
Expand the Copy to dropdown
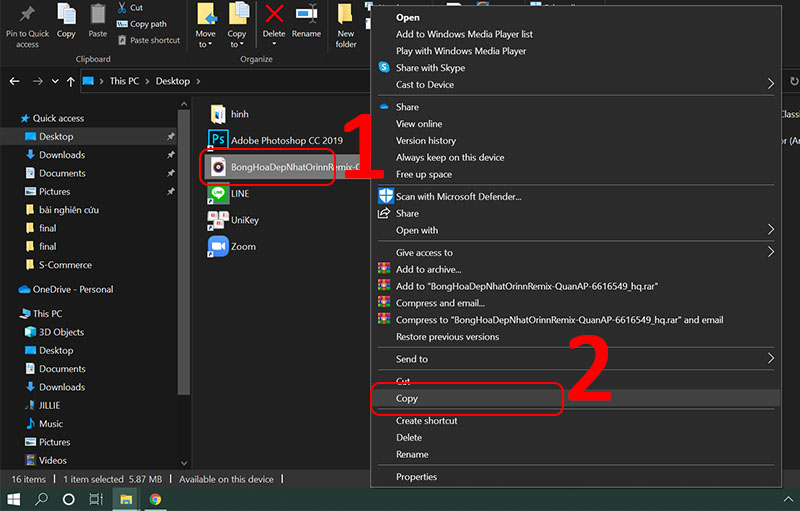(237, 45)
